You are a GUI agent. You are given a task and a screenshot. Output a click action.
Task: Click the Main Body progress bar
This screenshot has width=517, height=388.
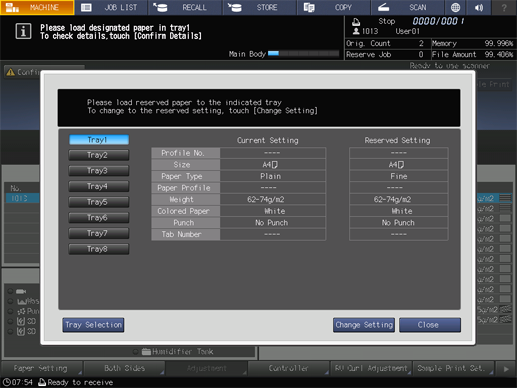point(303,54)
